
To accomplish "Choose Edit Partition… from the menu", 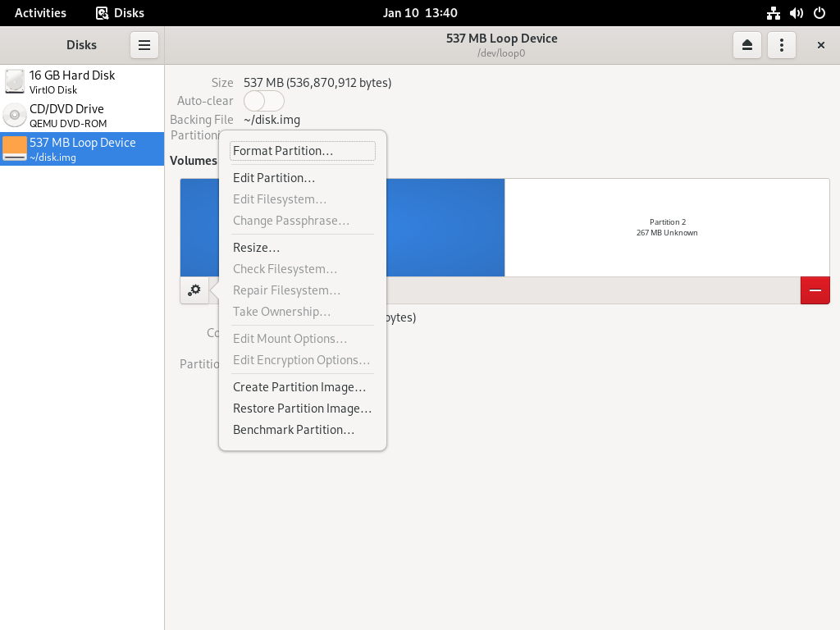I will (303, 178).
